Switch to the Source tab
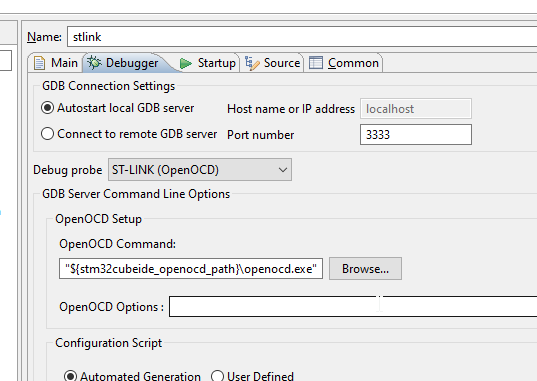This screenshot has width=537, height=381. (272, 63)
